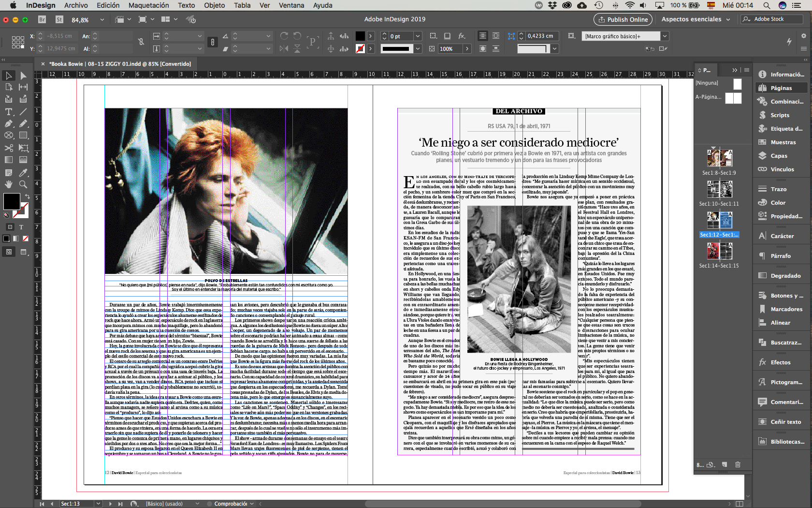Set formatting affects text
This screenshot has width=812, height=508.
(x=21, y=227)
